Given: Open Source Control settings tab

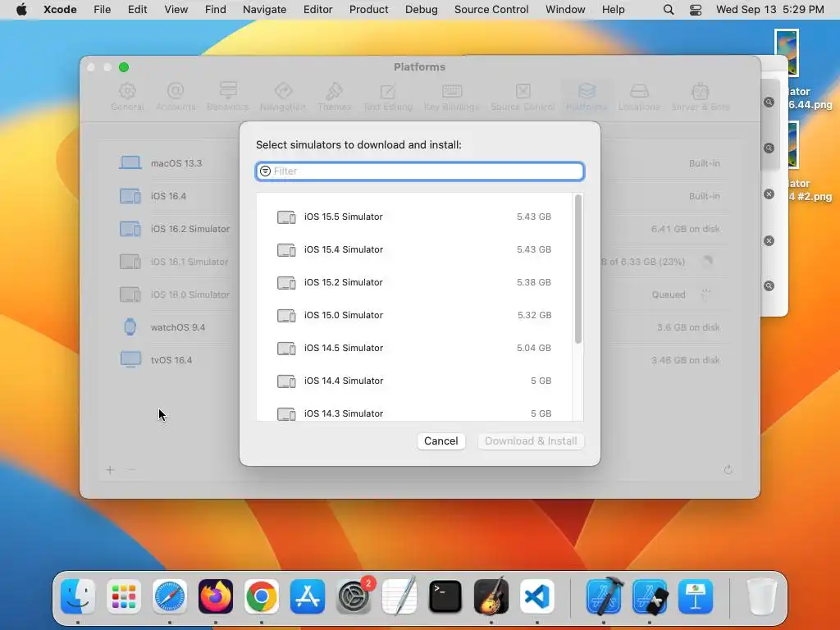Looking at the screenshot, I should (523, 97).
